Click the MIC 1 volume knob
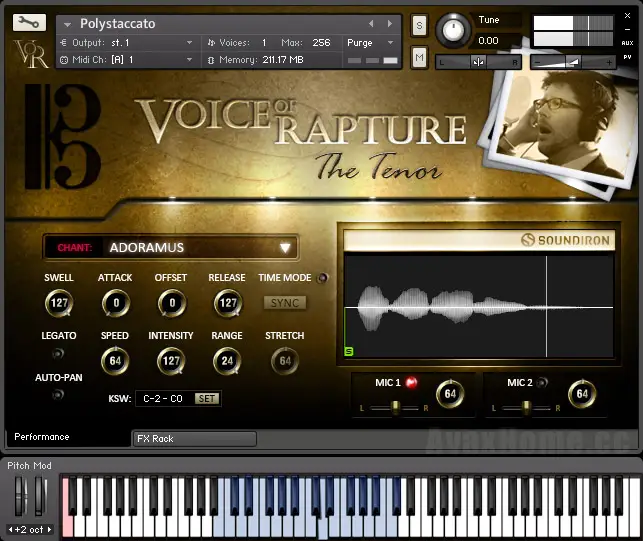 point(450,394)
